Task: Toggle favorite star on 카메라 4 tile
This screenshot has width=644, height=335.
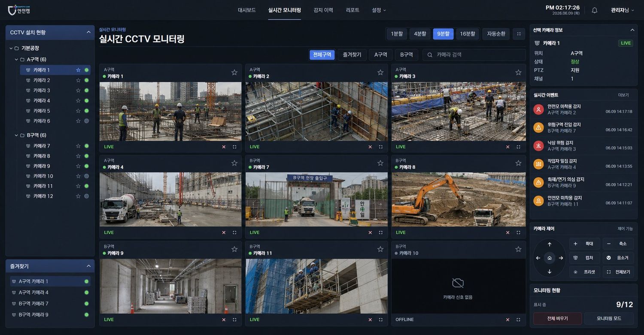Action: tap(234, 163)
